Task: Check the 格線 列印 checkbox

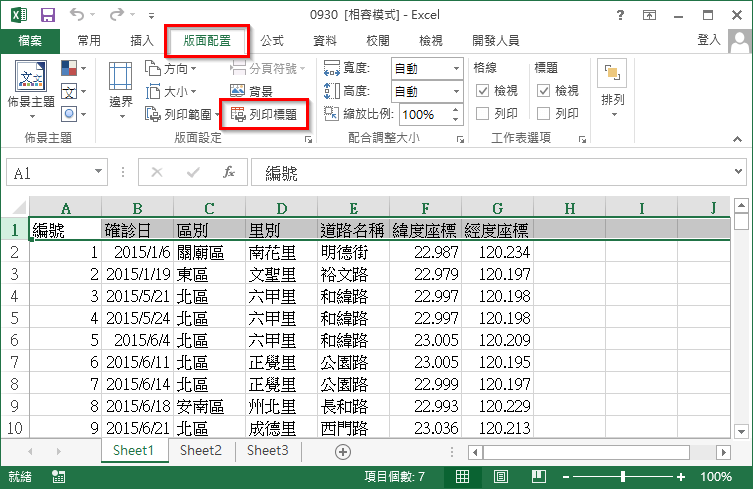Action: tap(482, 114)
